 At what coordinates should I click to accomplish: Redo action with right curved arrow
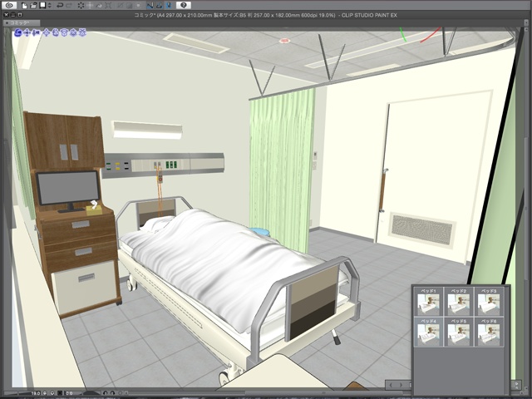tap(68, 5)
